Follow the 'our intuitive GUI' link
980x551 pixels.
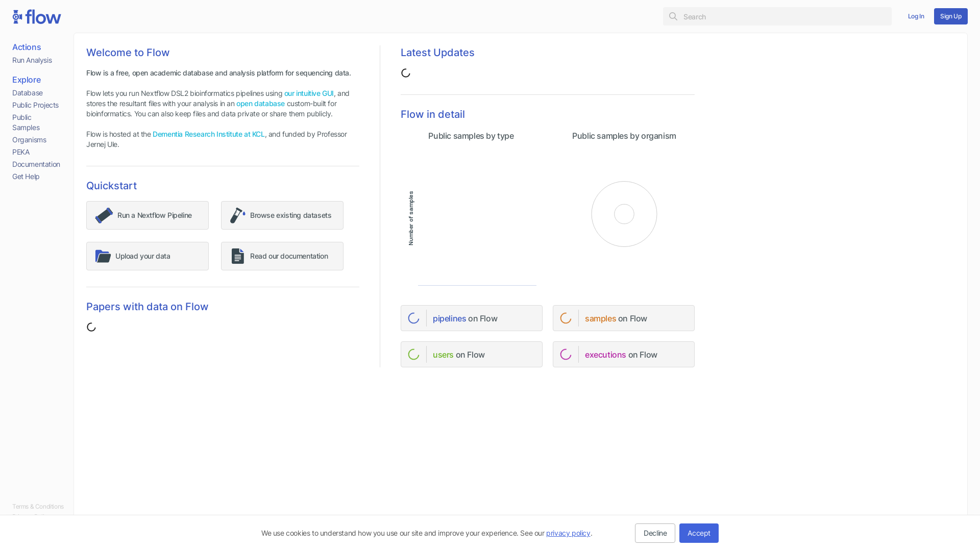(x=309, y=93)
